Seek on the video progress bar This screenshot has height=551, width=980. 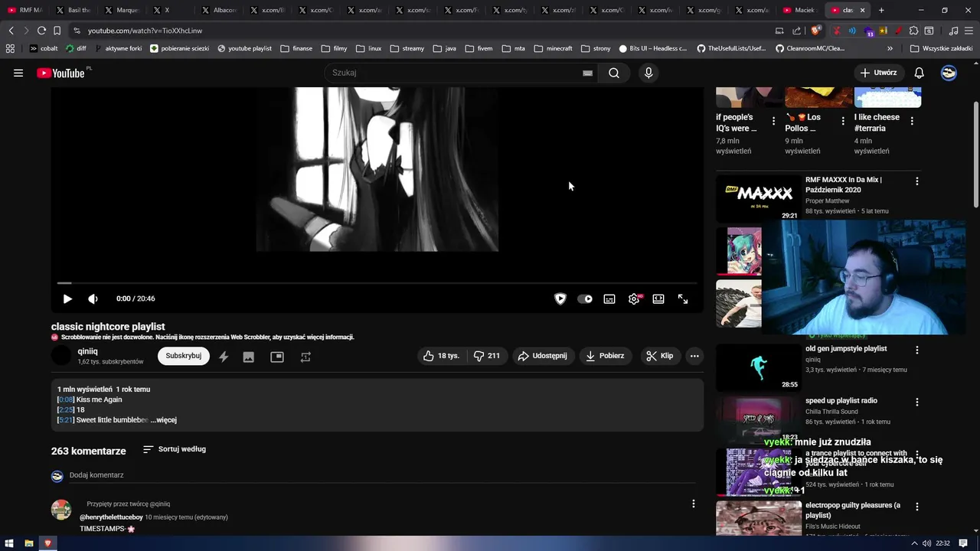pos(377,283)
